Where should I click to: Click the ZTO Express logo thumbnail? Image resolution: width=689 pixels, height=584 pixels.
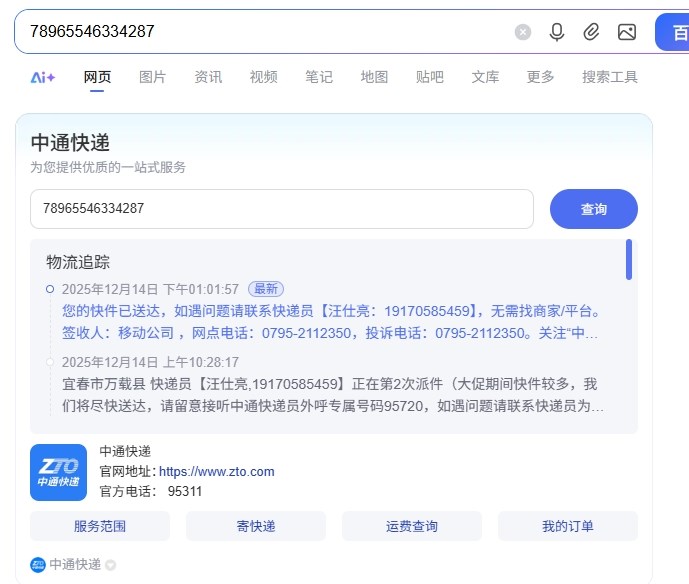58,472
